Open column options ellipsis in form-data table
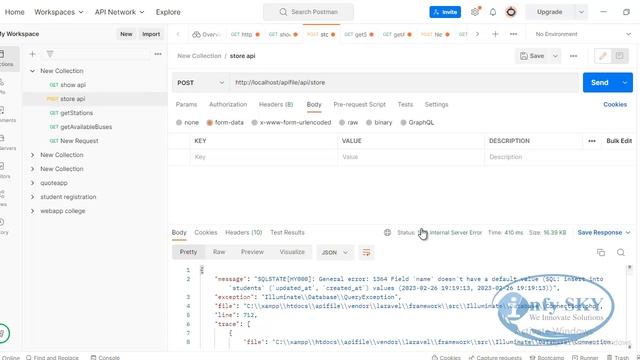 [592, 141]
